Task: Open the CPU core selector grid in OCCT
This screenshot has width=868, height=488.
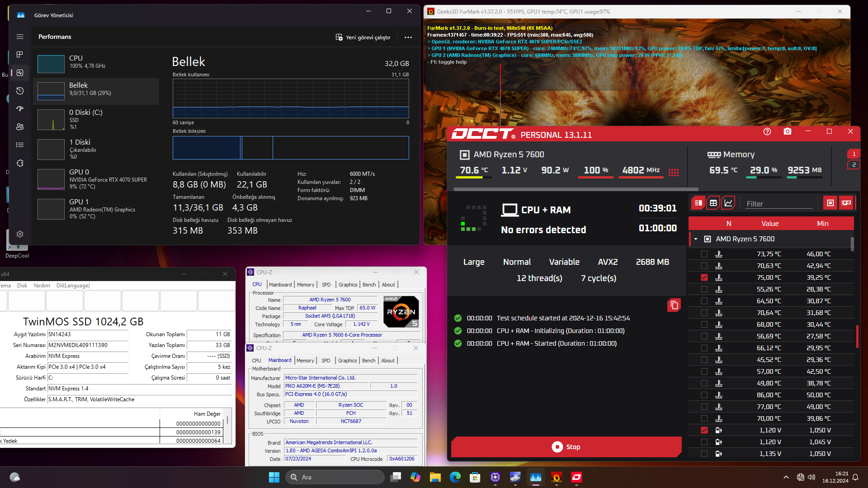Action: point(674,173)
